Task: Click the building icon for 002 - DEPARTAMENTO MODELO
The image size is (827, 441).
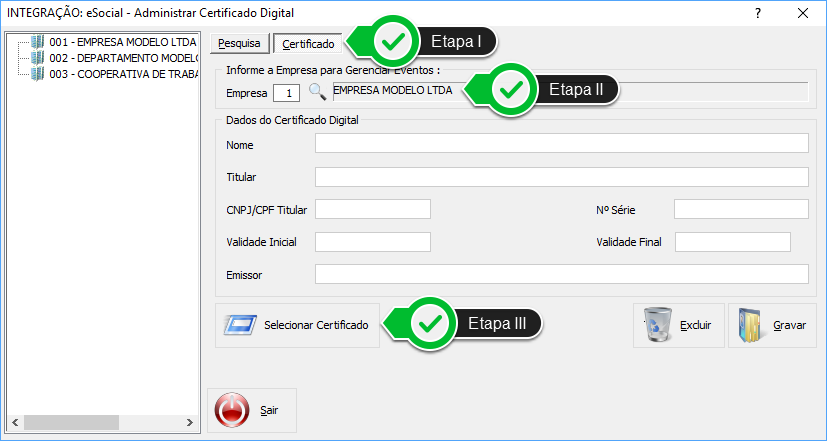Action: tap(37, 58)
